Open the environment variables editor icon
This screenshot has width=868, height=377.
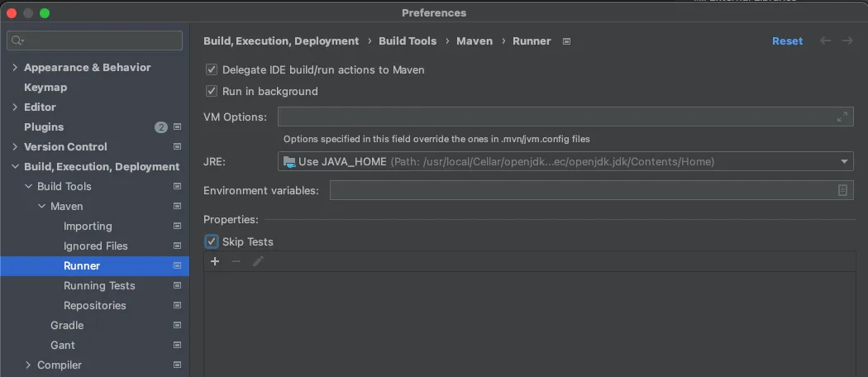click(842, 190)
